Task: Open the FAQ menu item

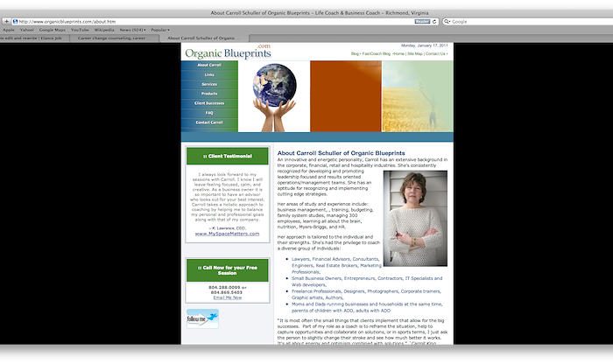Action: [x=209, y=113]
